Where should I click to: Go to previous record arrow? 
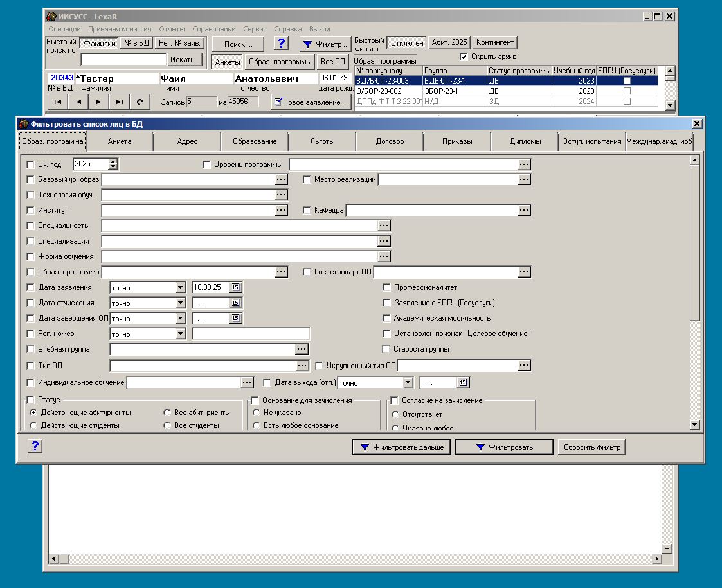78,102
